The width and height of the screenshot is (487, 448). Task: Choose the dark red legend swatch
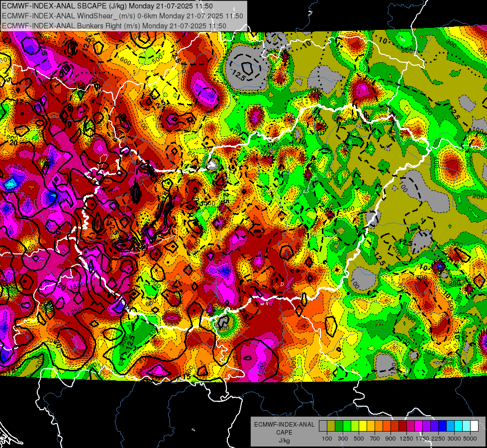click(x=402, y=426)
